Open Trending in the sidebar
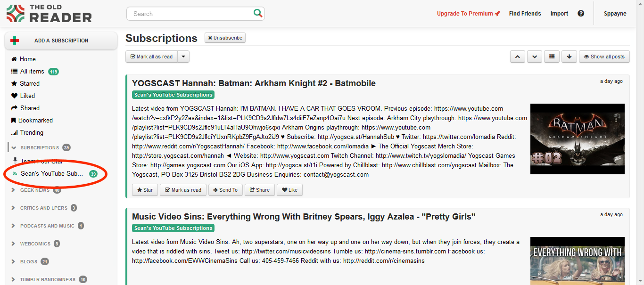644x285 pixels. point(27,132)
